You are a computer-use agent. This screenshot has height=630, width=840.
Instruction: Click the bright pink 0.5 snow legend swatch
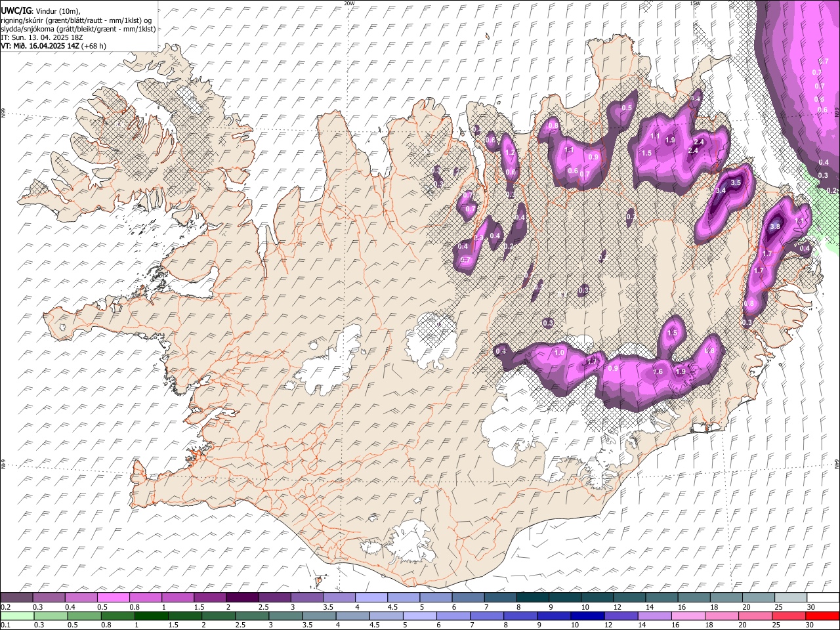[x=113, y=597]
